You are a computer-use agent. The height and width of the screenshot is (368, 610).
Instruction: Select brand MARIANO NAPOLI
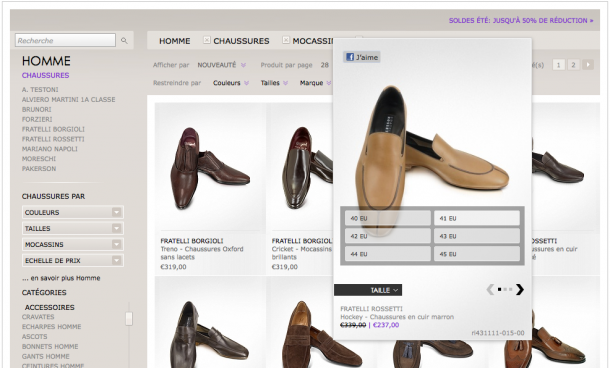[x=50, y=149]
